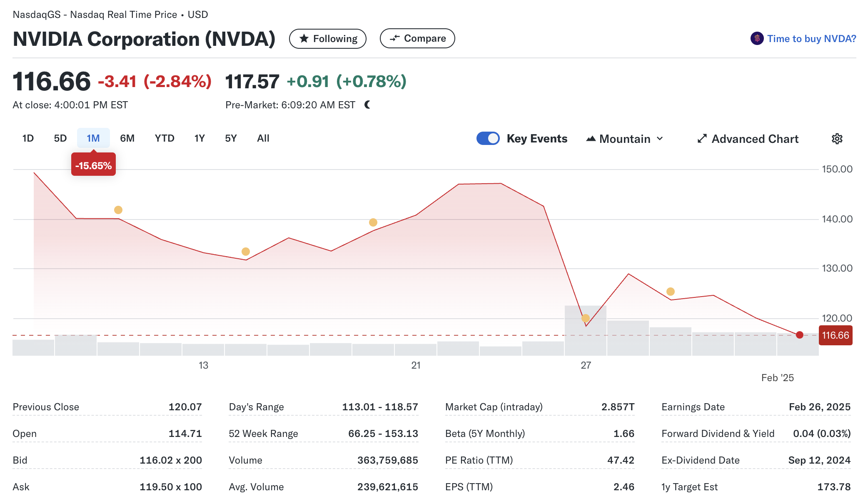The height and width of the screenshot is (504, 863).
Task: Click the key event dot near 27
Action: [x=585, y=318]
